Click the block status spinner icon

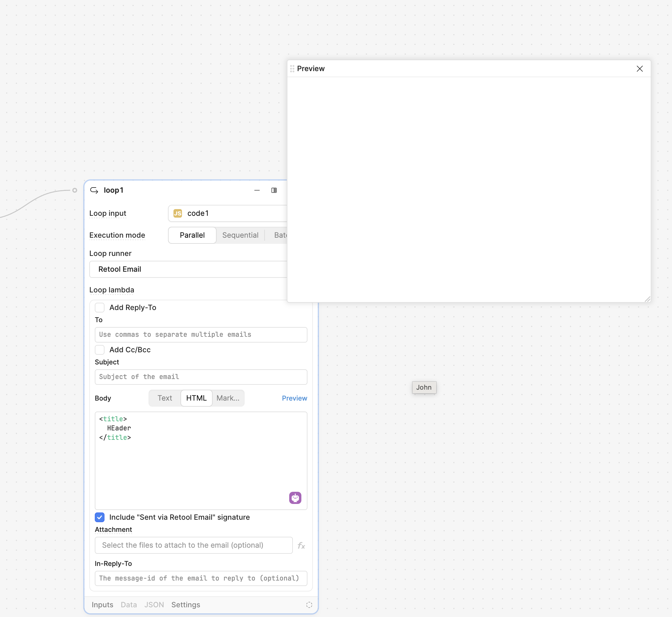(309, 605)
